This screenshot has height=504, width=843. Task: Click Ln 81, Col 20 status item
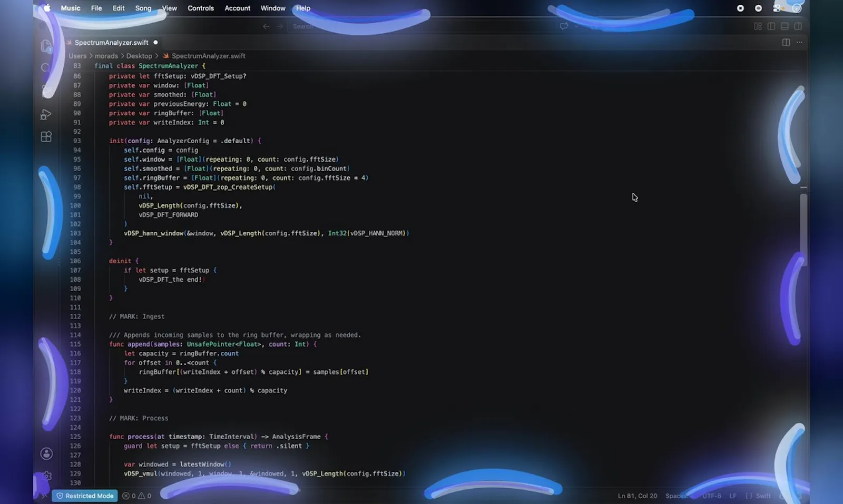(x=638, y=496)
